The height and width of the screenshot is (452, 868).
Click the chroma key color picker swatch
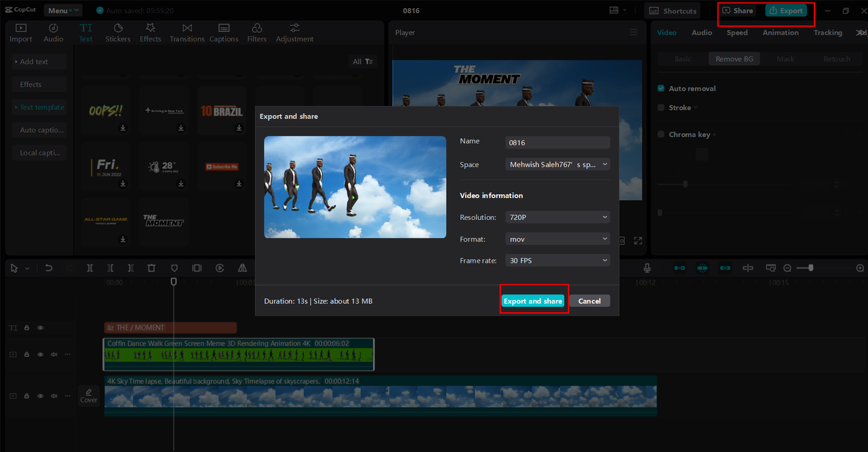click(703, 155)
